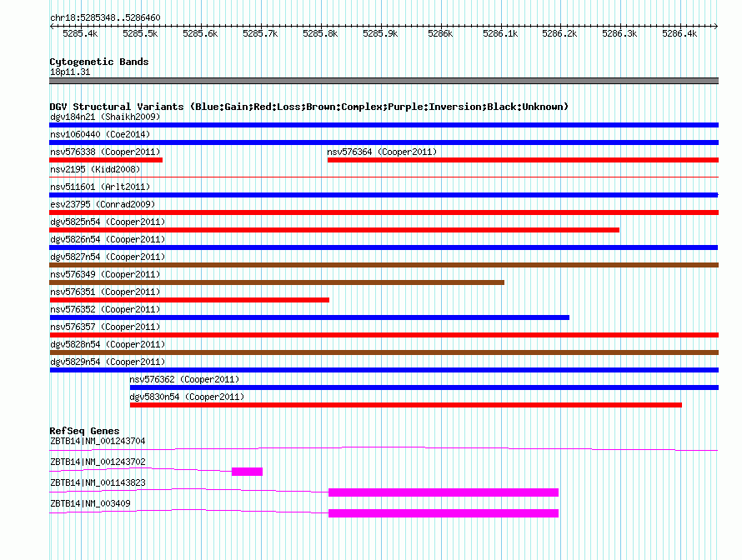Select the red bar under nsv576364
The image size is (742, 560).
coord(523,160)
